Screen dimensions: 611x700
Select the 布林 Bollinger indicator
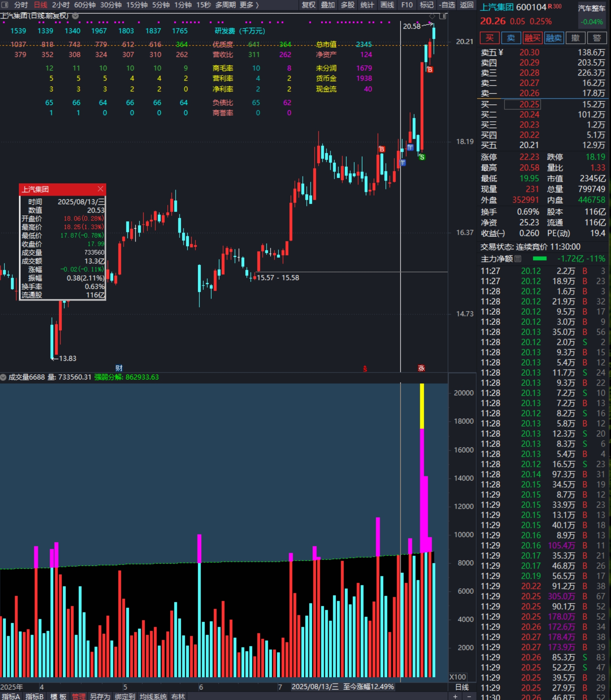[178, 697]
